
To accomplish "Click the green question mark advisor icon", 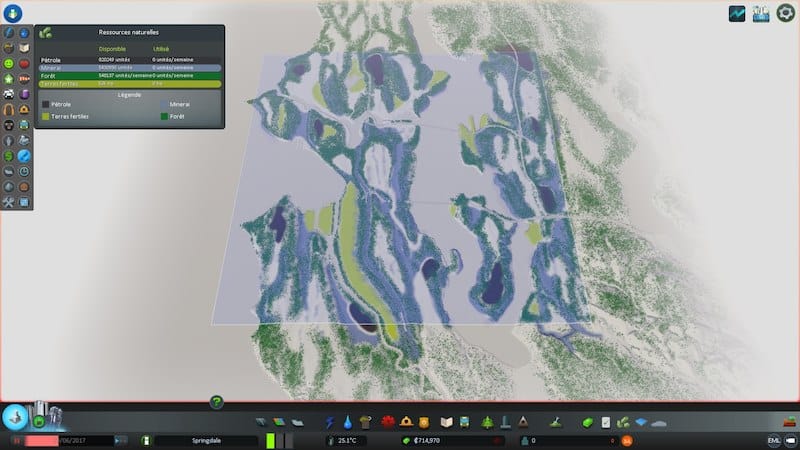I will pyautogui.click(x=216, y=402).
